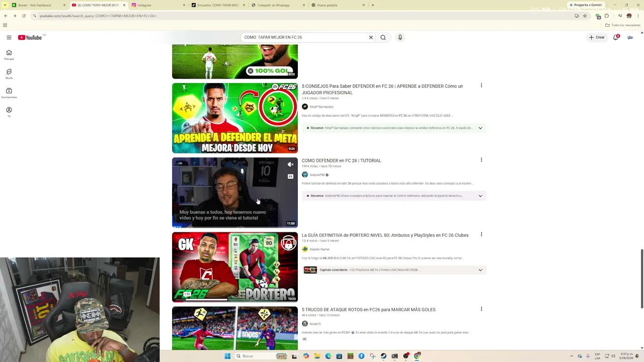Open COMO DEFENDER en FC 26 TUTORIAL title
The height and width of the screenshot is (362, 644).
[341, 160]
